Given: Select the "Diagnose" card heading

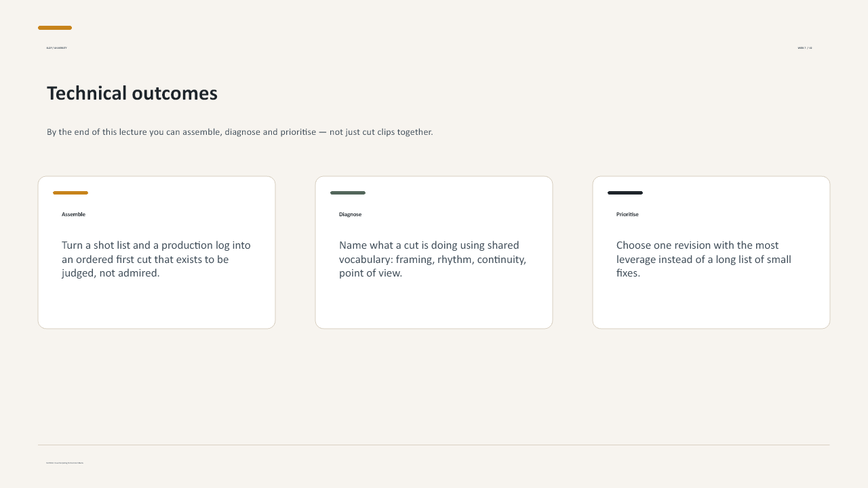Looking at the screenshot, I should pos(351,214).
